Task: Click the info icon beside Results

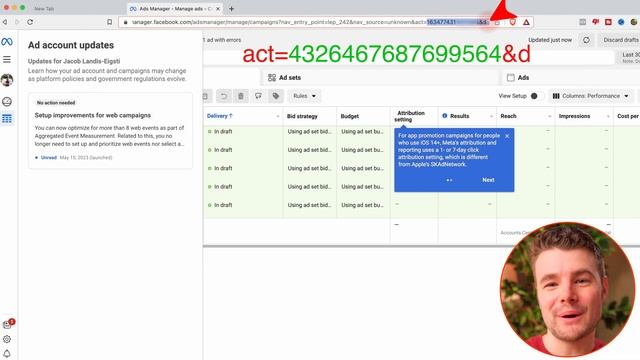Action: [445, 116]
